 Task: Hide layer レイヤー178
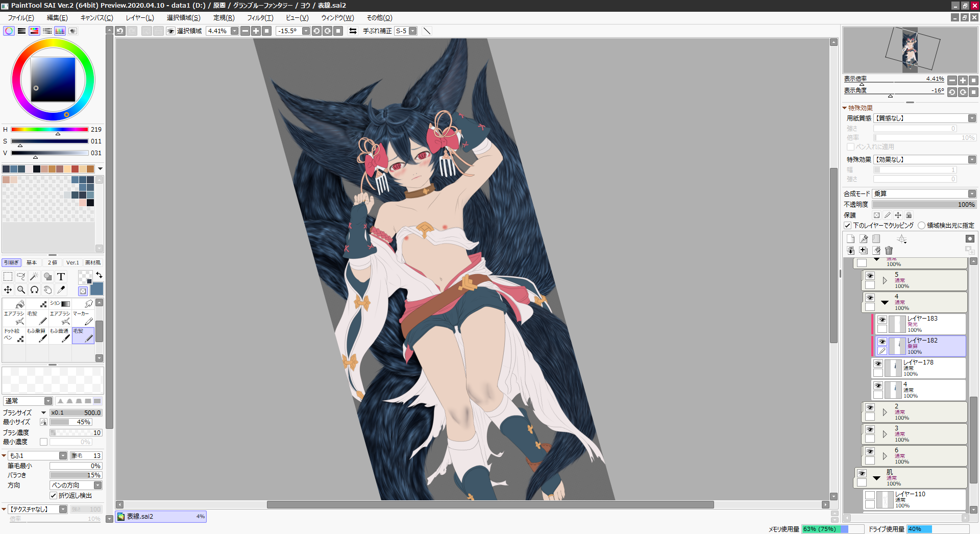878,364
